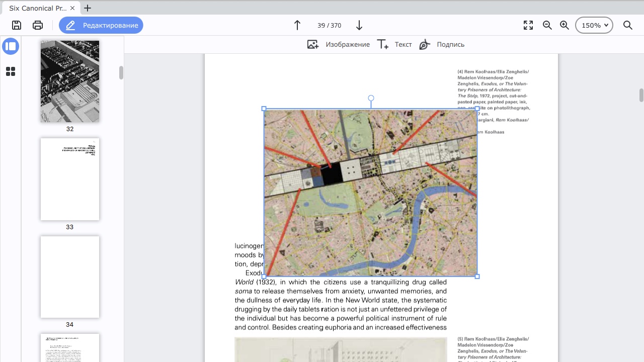Select the Six Canonical Pr... tab

(x=38, y=8)
